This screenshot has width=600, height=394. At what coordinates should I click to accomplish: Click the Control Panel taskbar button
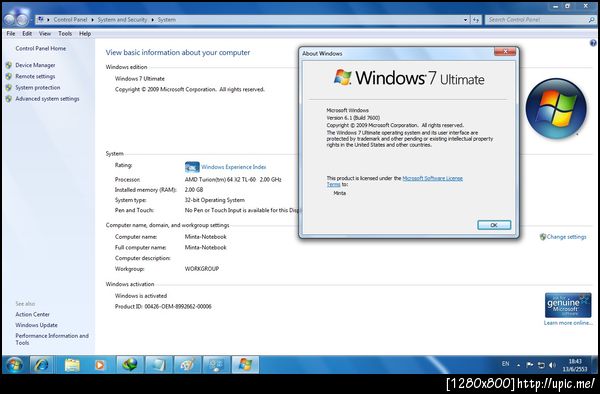216,365
